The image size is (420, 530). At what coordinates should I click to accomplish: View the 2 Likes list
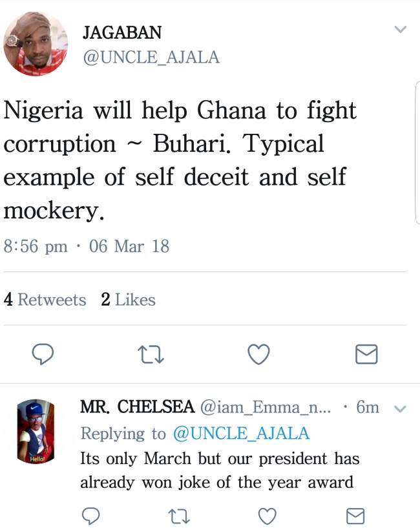(x=129, y=300)
